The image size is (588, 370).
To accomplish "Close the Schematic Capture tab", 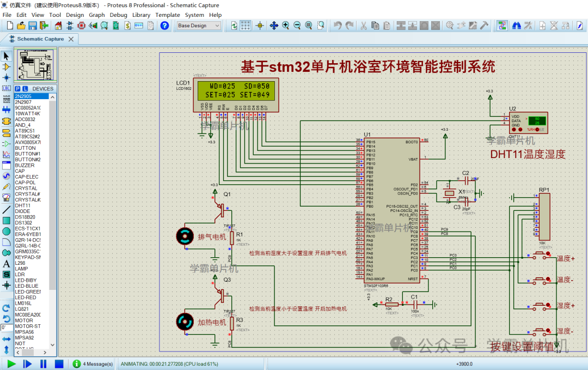I will click(x=71, y=39).
